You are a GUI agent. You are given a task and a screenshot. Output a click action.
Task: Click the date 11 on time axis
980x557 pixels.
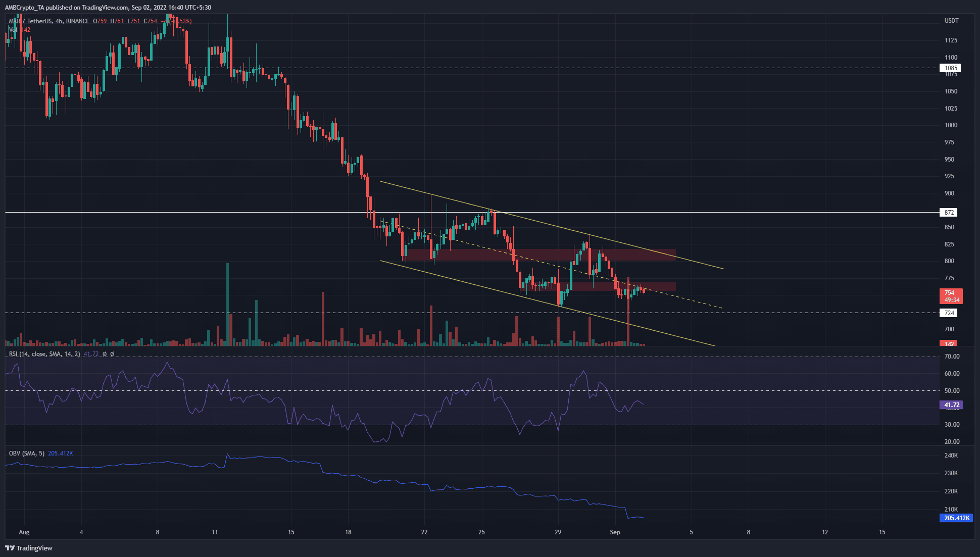click(215, 532)
